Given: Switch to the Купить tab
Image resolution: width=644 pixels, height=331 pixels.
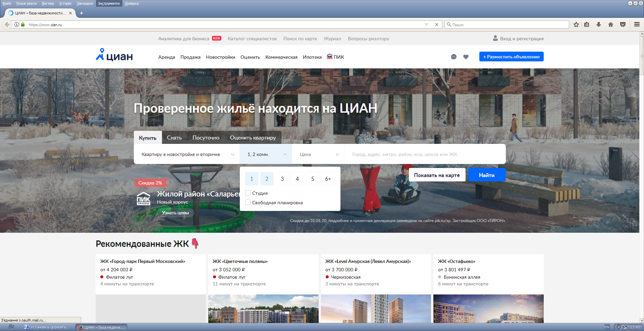Looking at the screenshot, I should [148, 138].
